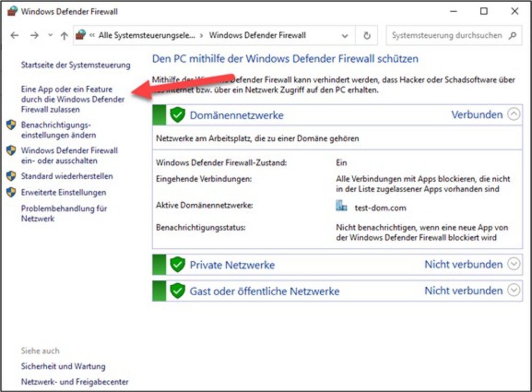532x392 pixels.
Task: Refresh the Windows Defender Firewall page
Action: pos(367,35)
